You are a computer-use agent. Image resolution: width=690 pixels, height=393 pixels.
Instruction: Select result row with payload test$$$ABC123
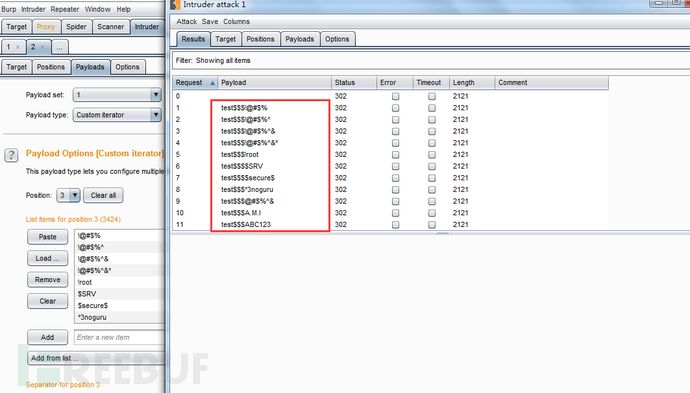(x=390, y=224)
